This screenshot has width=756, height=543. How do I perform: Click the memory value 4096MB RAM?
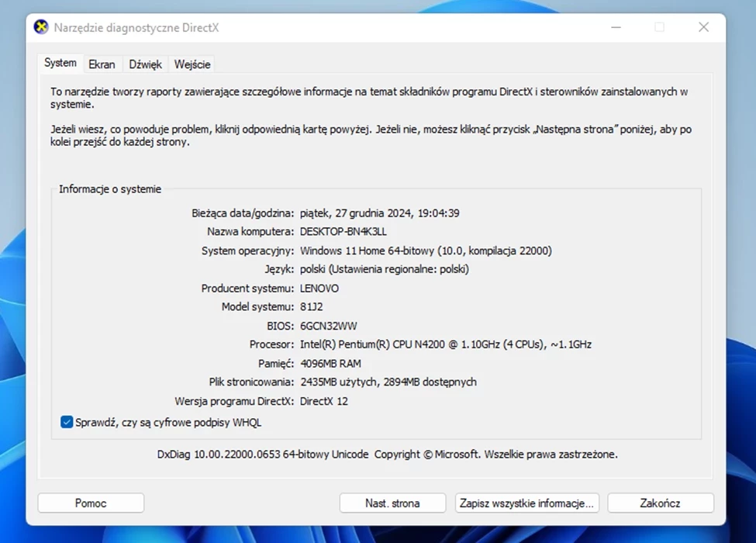point(330,364)
